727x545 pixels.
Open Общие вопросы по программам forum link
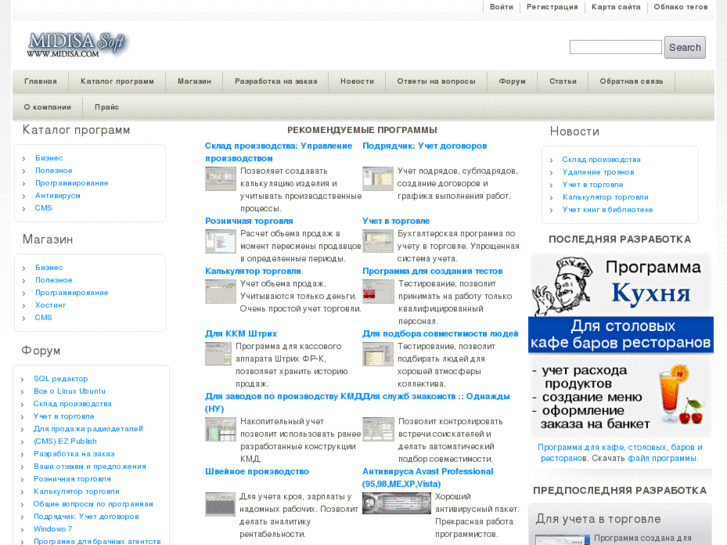point(93,504)
